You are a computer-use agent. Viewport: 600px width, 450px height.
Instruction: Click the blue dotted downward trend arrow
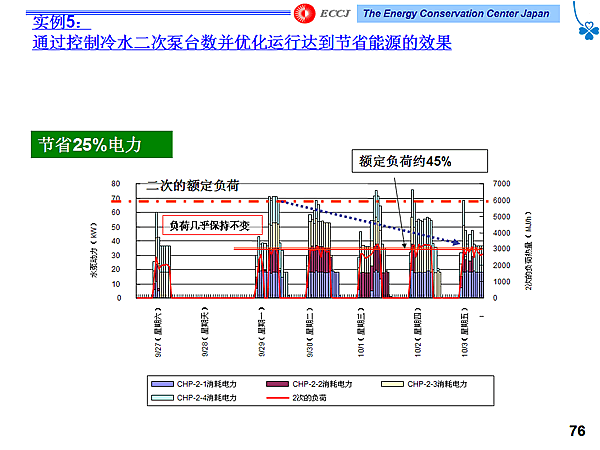point(370,222)
